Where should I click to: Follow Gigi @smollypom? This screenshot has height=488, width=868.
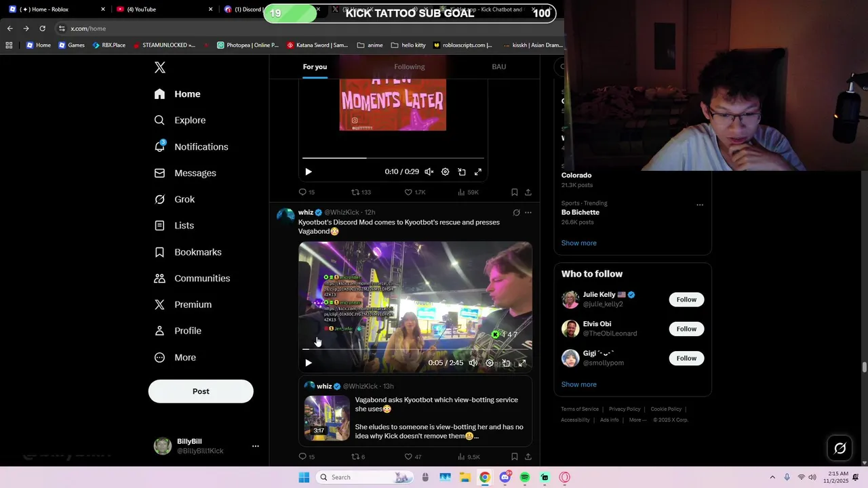[686, 358]
